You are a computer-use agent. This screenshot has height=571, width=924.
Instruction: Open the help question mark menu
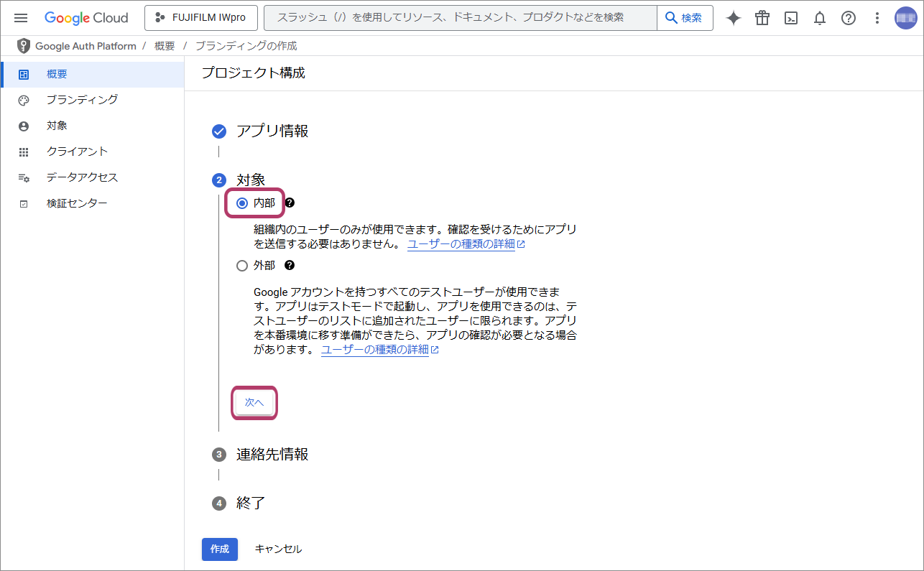click(849, 18)
